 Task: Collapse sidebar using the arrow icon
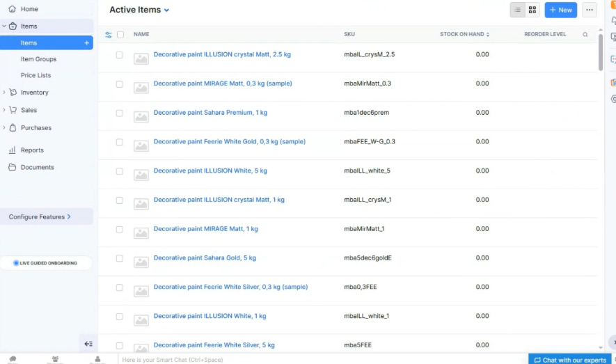tap(88, 344)
